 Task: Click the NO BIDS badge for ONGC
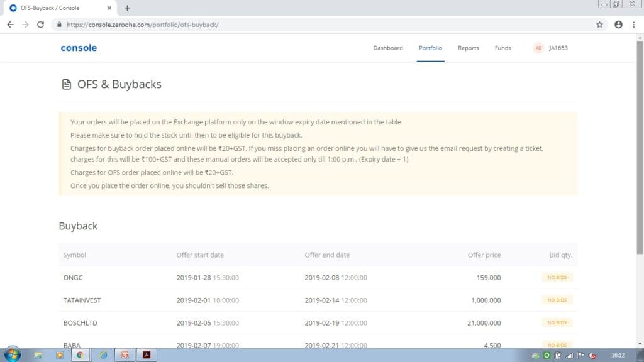tap(556, 277)
